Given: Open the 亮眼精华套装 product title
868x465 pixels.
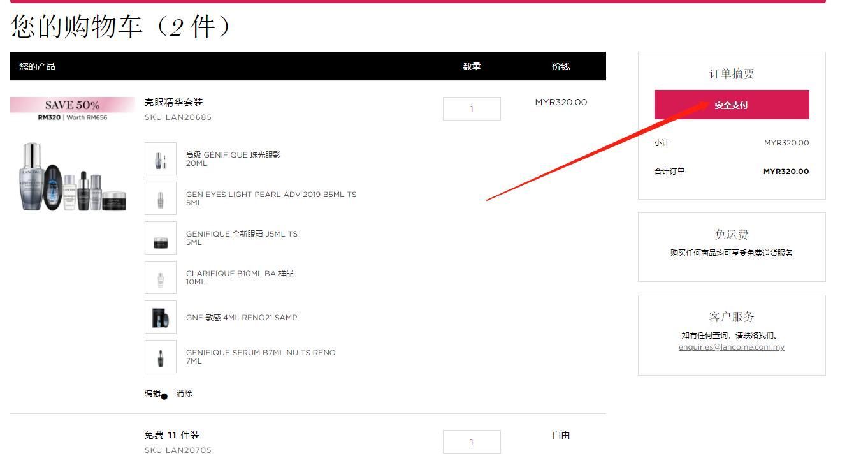Looking at the screenshot, I should point(173,102).
